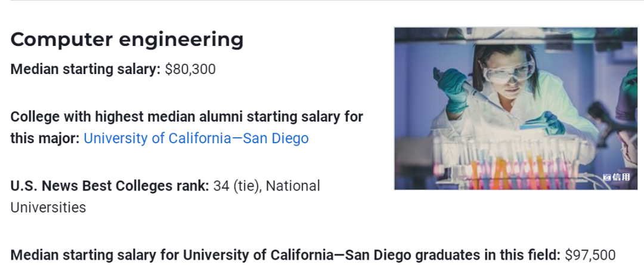This screenshot has width=644, height=274.
Task: Click the $80,300 salary figure
Action: pyautogui.click(x=190, y=69)
